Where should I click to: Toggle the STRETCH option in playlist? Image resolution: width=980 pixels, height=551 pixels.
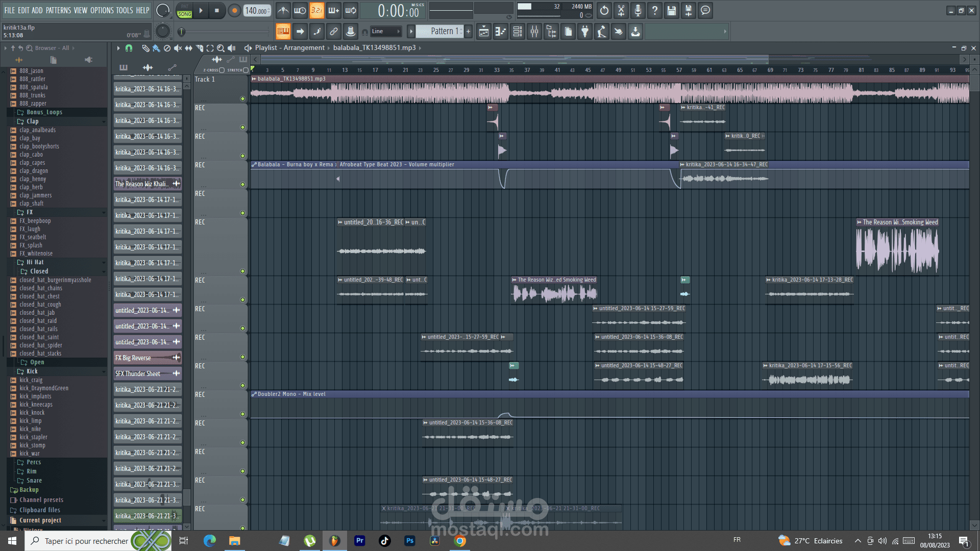click(246, 70)
